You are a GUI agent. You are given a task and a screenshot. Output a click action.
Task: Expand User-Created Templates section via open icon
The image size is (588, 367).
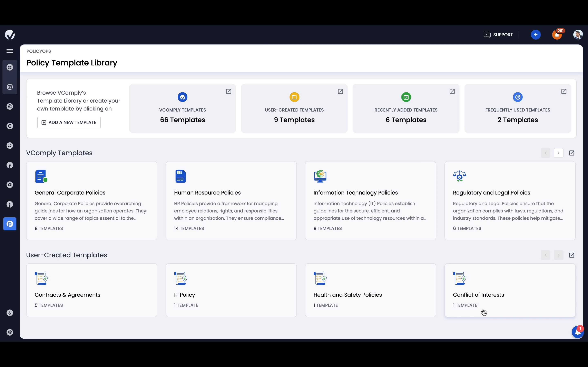pyautogui.click(x=571, y=255)
